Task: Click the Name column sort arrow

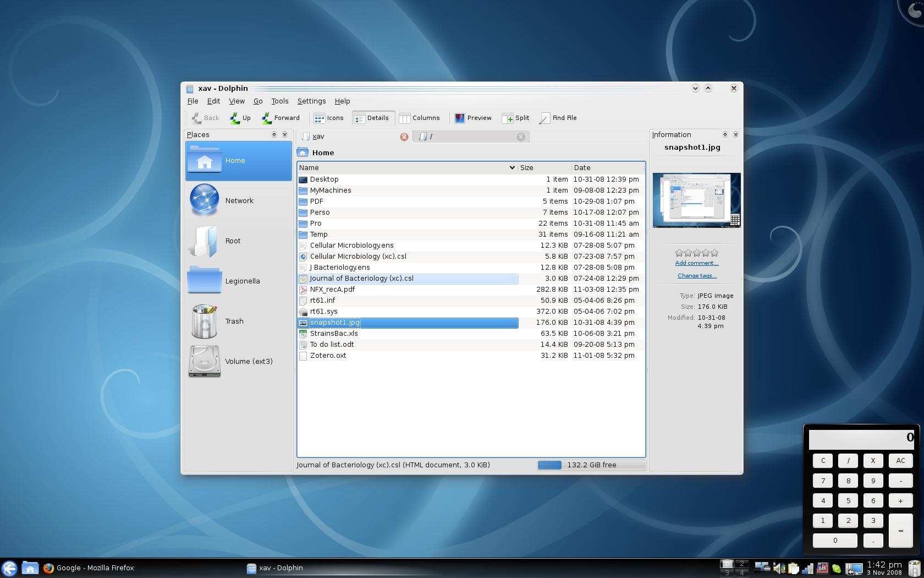Action: (x=512, y=167)
